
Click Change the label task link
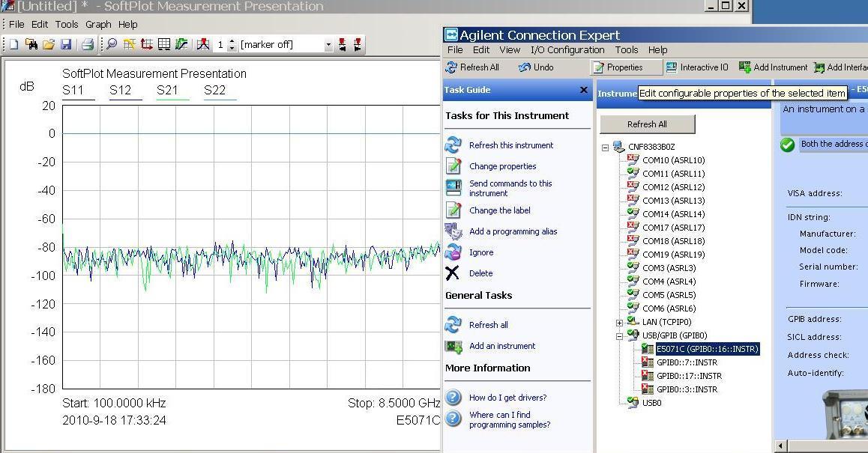point(500,210)
